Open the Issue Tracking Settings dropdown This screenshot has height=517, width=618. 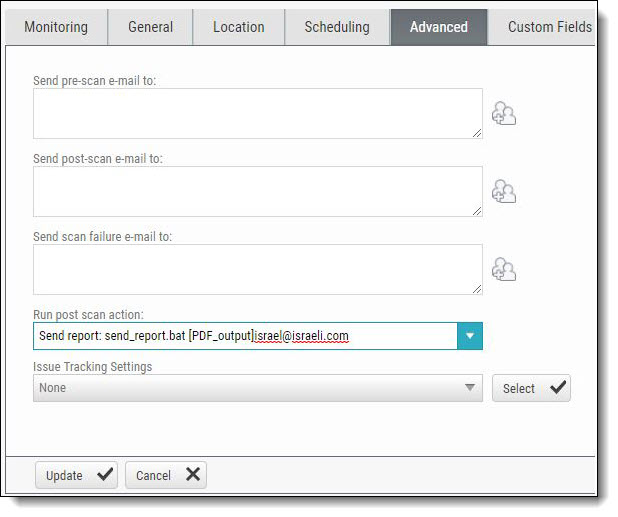tap(258, 388)
